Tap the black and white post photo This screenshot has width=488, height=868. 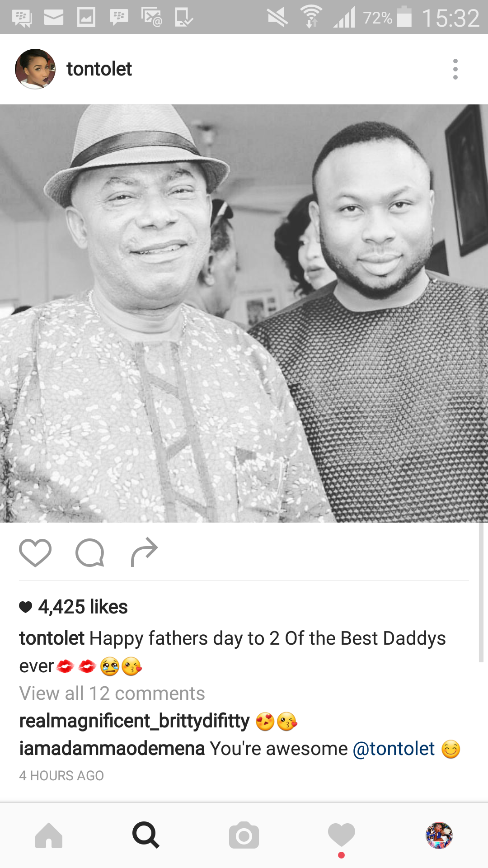pos(244,313)
